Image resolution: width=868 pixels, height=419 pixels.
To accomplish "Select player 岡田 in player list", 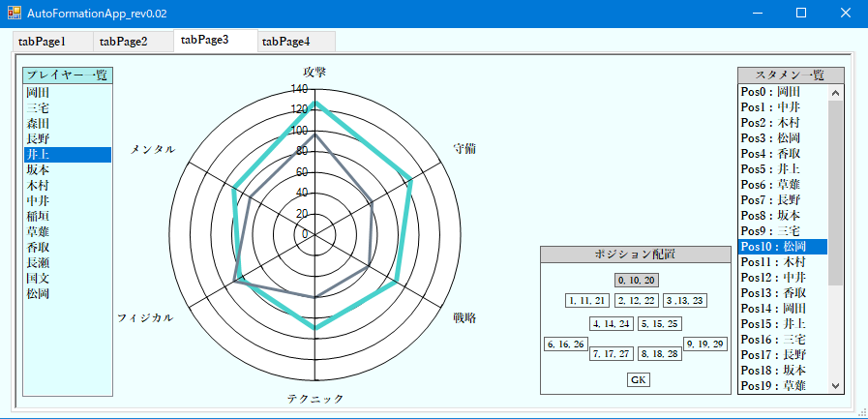I will click(x=67, y=93).
